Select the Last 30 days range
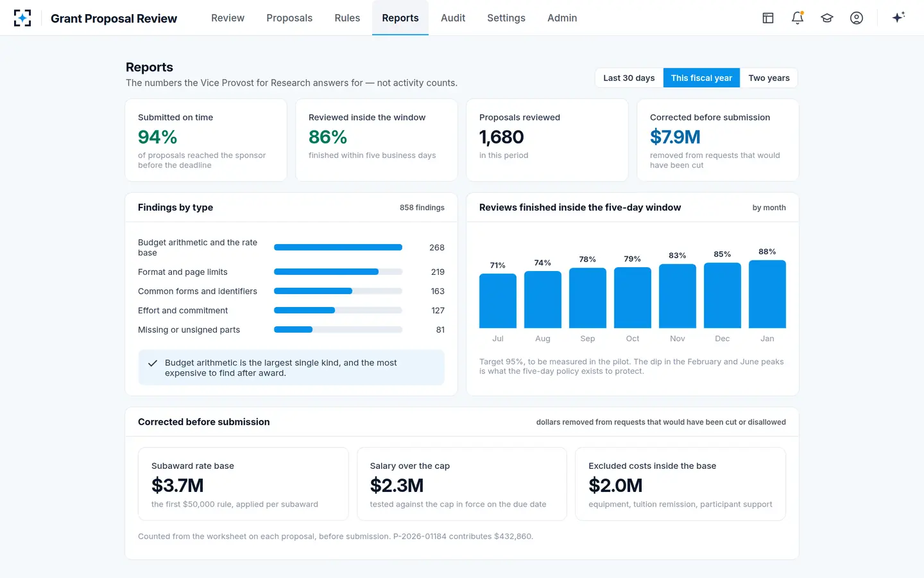This screenshot has width=924, height=578. 629,78
